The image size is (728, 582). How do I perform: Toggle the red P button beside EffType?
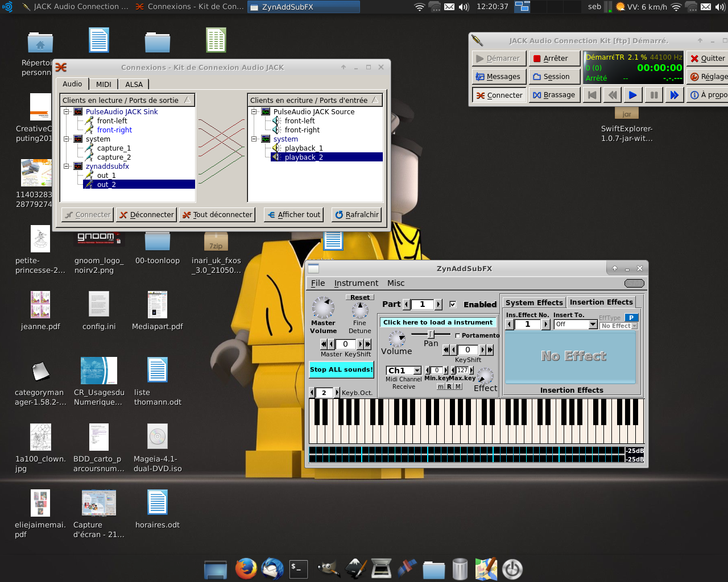coord(631,318)
